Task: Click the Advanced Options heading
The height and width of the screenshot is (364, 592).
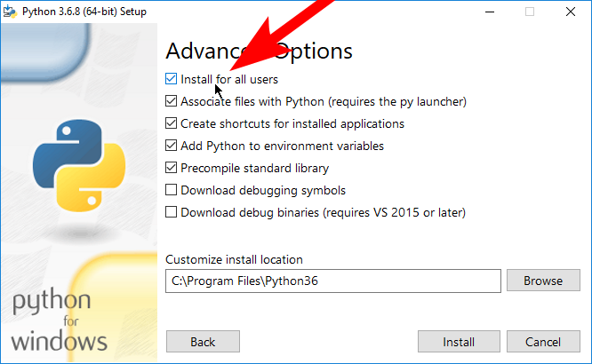Action: tap(259, 51)
